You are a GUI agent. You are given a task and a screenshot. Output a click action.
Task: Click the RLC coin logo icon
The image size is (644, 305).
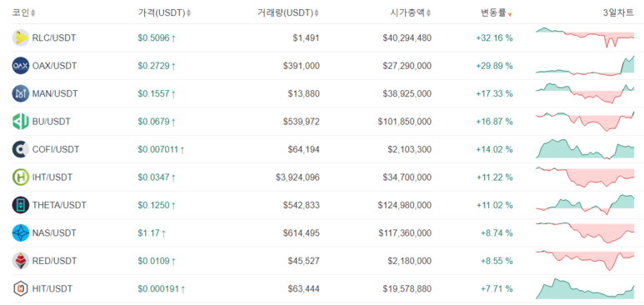pos(20,37)
